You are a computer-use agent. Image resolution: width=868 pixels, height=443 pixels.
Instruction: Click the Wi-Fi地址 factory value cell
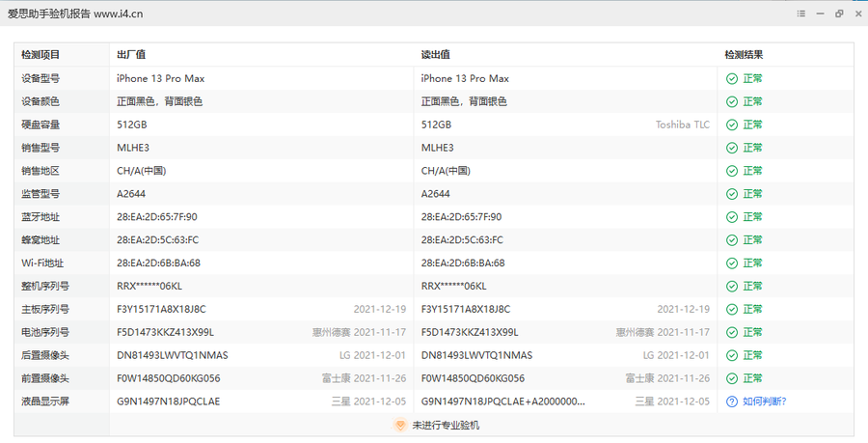[158, 263]
